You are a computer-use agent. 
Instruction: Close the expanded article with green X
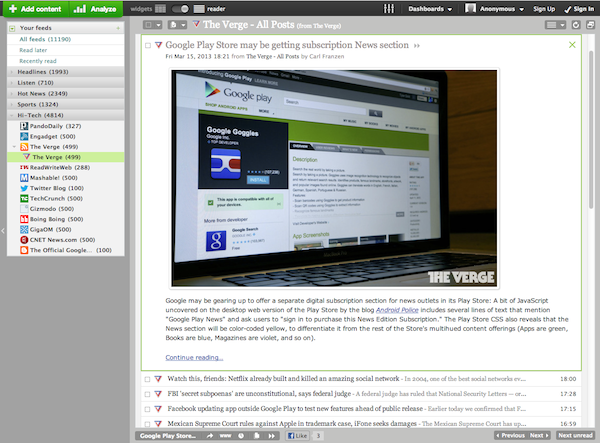point(572,45)
